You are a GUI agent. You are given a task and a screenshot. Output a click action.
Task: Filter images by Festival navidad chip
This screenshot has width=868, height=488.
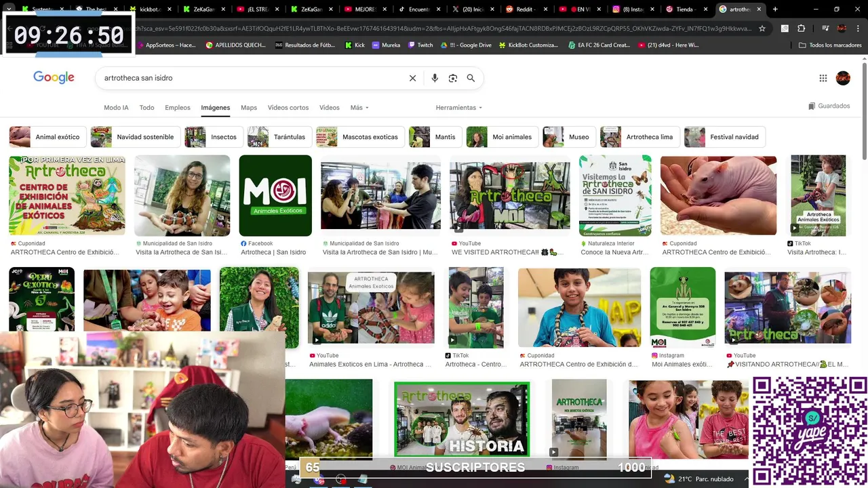(x=725, y=137)
